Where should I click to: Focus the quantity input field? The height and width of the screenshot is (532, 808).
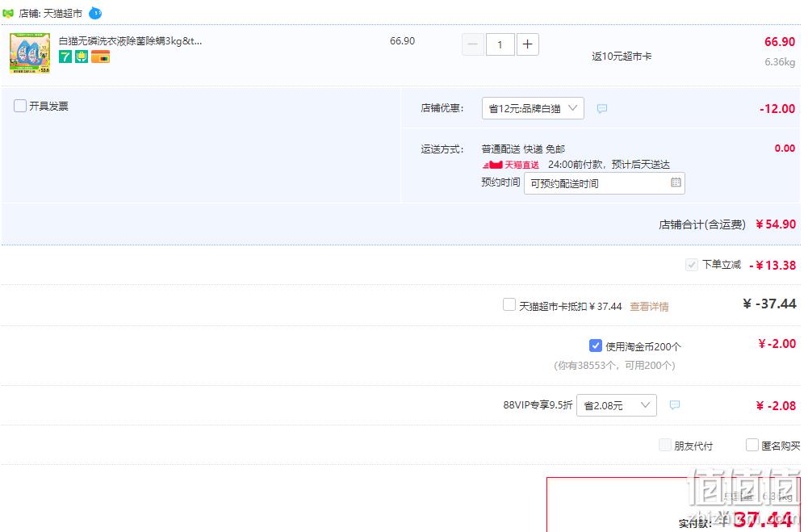[500, 44]
